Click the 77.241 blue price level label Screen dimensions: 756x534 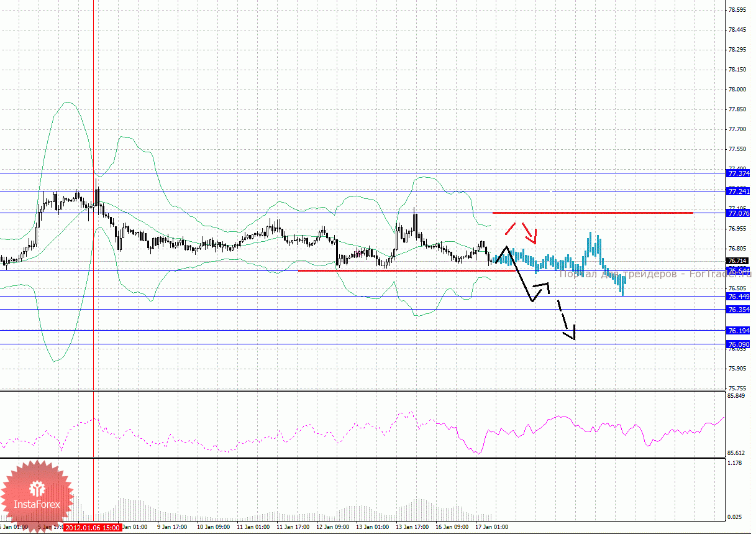(x=739, y=191)
